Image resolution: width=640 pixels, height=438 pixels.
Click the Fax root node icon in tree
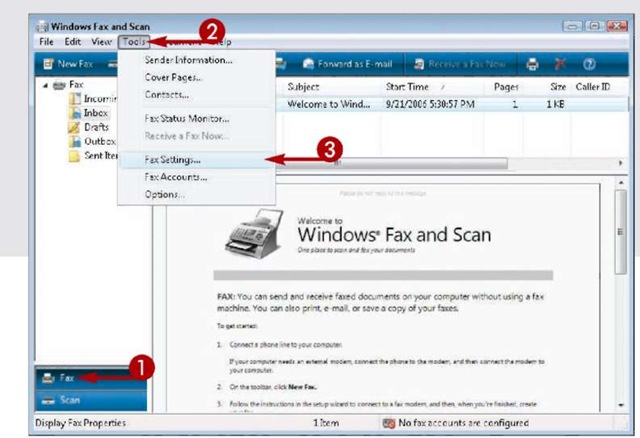coord(59,85)
